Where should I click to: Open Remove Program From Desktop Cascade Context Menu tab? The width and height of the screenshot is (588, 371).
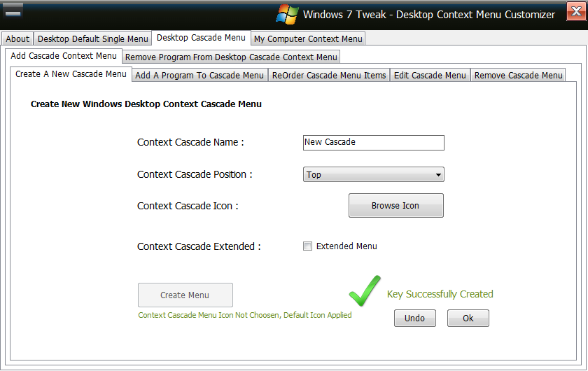point(231,57)
